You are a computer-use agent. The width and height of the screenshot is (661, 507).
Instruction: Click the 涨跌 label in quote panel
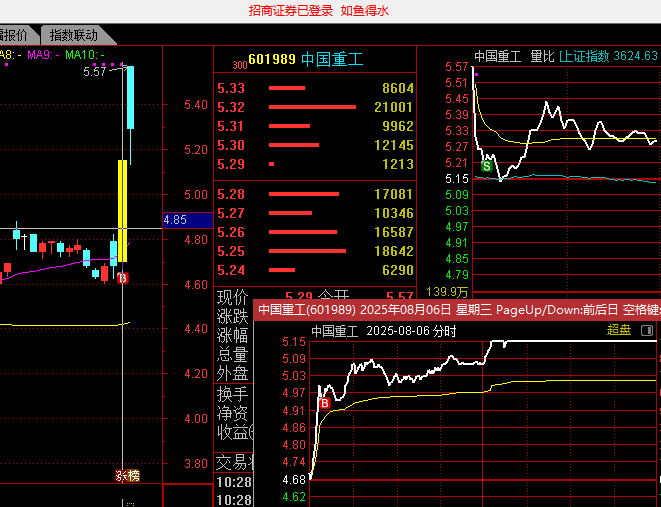tap(232, 317)
